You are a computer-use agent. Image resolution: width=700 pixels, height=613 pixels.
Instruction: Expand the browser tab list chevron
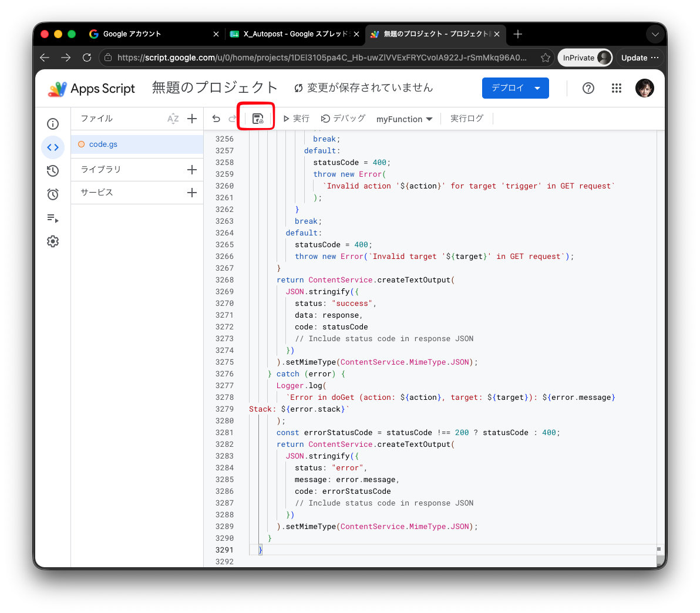click(x=655, y=35)
